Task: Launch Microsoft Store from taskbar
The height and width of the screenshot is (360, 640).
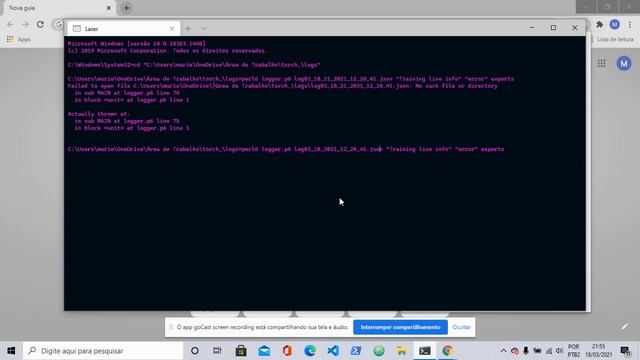Action: 241,351
